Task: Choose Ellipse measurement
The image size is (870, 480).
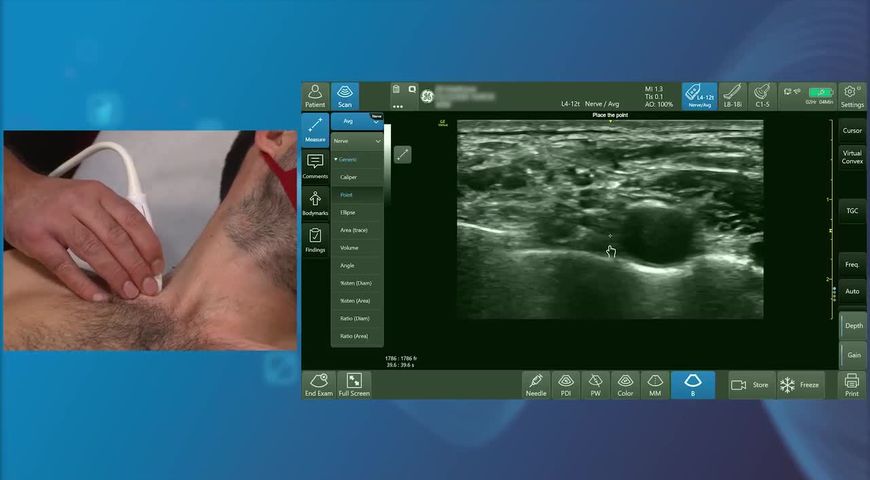Action: click(x=357, y=213)
